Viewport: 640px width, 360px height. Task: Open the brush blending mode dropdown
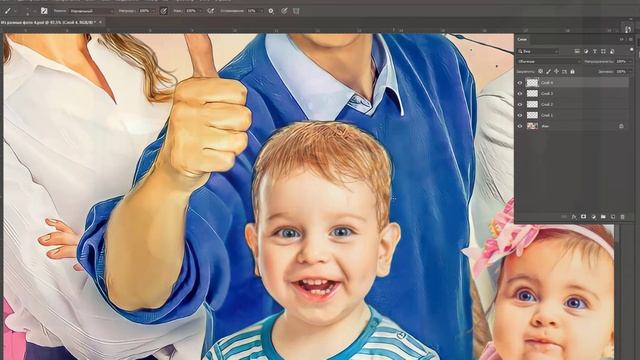91,11
